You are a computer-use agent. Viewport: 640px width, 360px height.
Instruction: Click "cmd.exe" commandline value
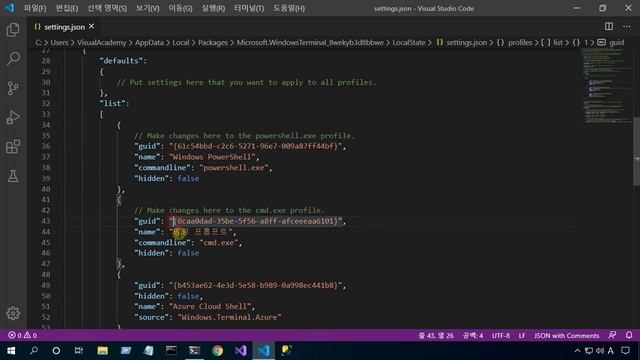click(220, 242)
